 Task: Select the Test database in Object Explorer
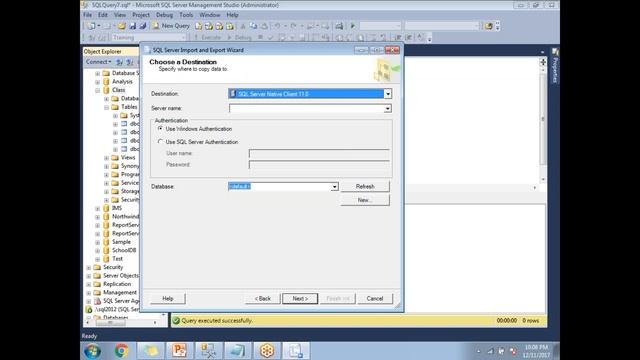pos(117,259)
